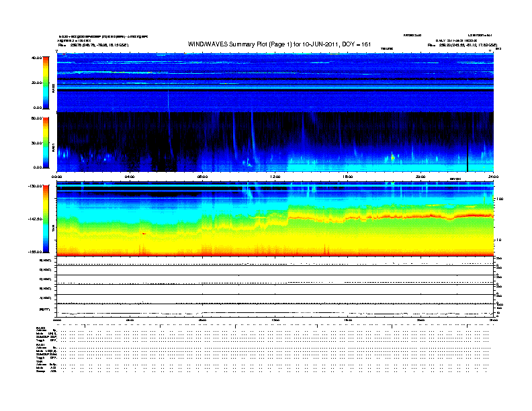Image resolution: width=532 pixels, height=411 pixels.
Task: Click the bottommost line-plot panel above the time axis
Action: (x=275, y=310)
